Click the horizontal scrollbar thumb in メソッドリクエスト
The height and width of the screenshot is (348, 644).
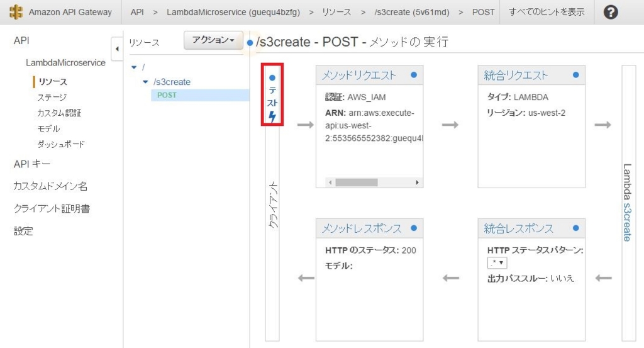click(x=357, y=182)
